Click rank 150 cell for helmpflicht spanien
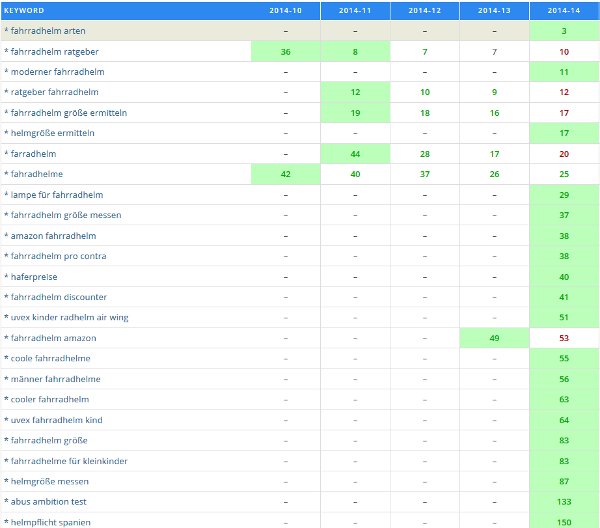 pyautogui.click(x=564, y=522)
